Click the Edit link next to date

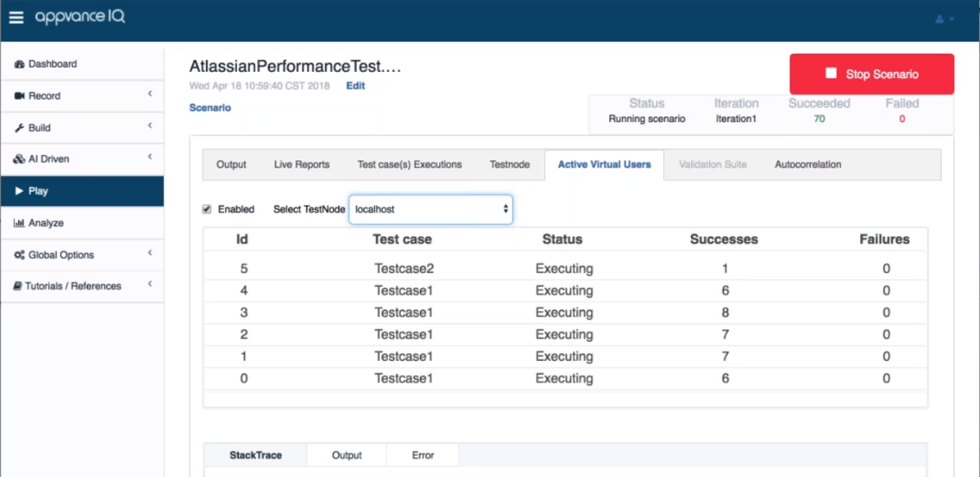[356, 86]
